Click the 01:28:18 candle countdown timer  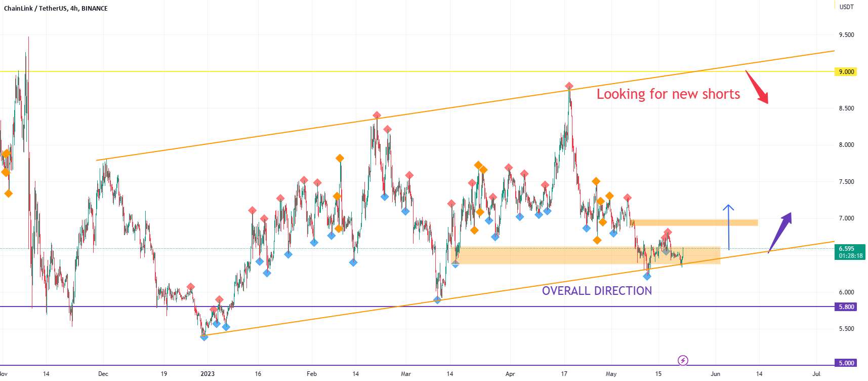pyautogui.click(x=850, y=256)
